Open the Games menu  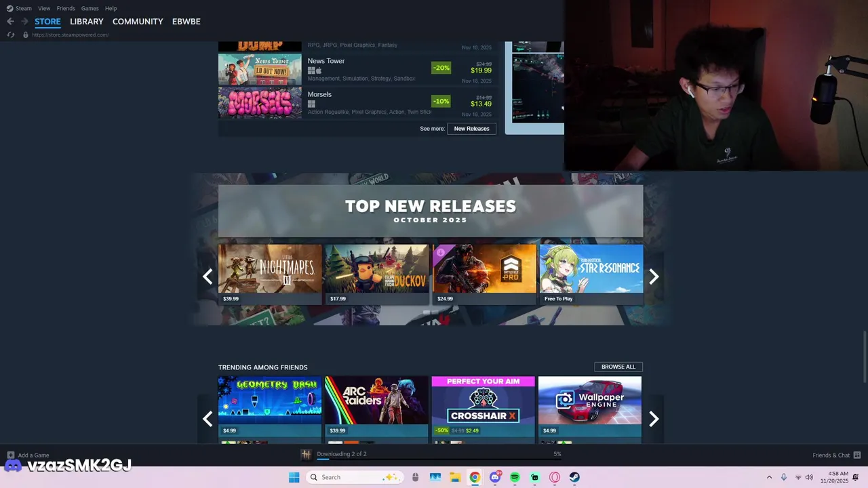(x=90, y=8)
